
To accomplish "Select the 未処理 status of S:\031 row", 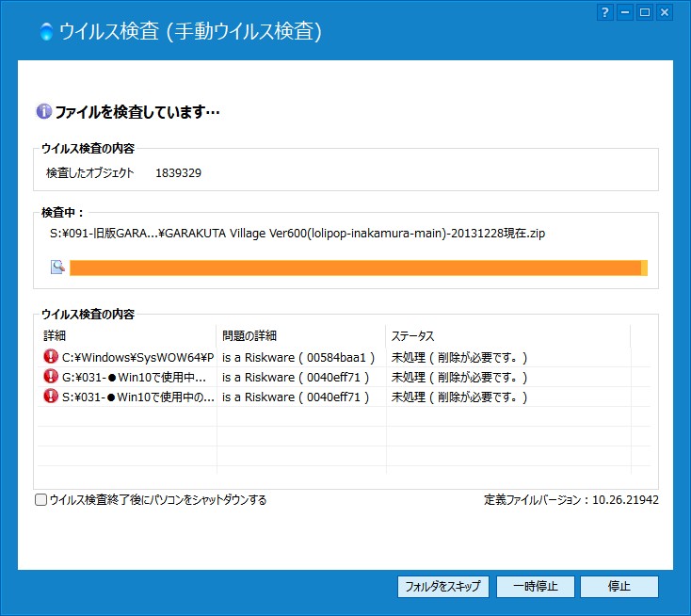I will [459, 397].
